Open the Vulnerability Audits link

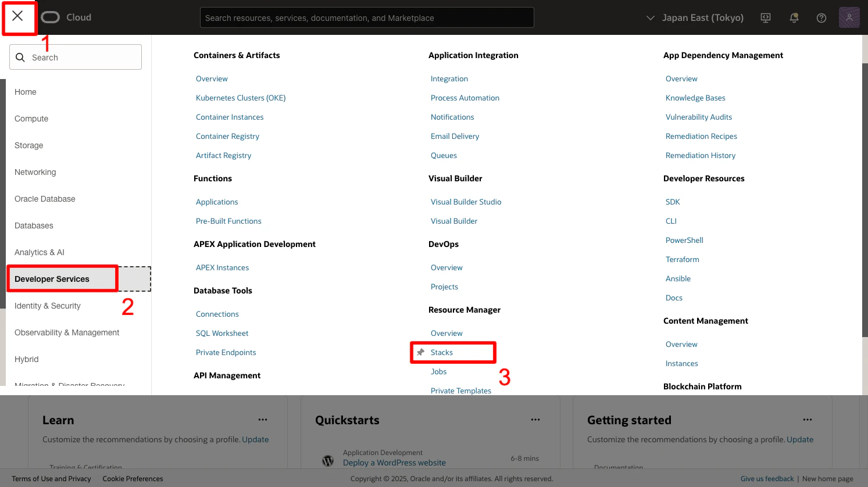(x=699, y=117)
